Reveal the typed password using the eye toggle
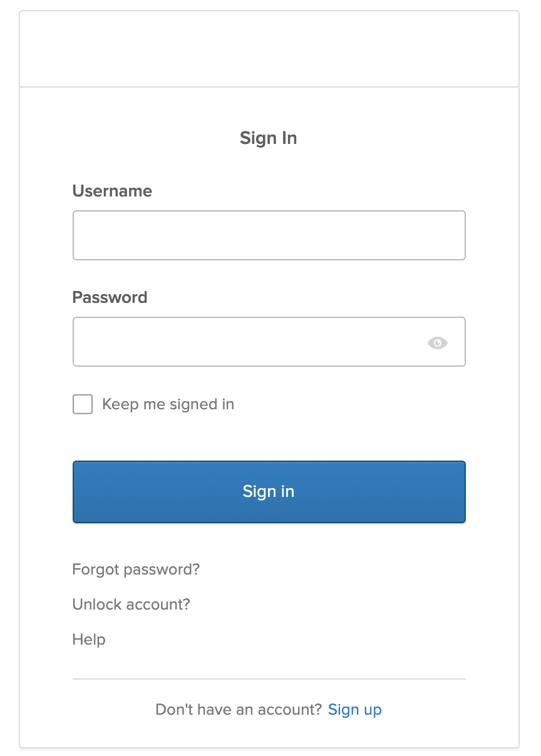Viewport: 541px width, 756px height. point(437,342)
